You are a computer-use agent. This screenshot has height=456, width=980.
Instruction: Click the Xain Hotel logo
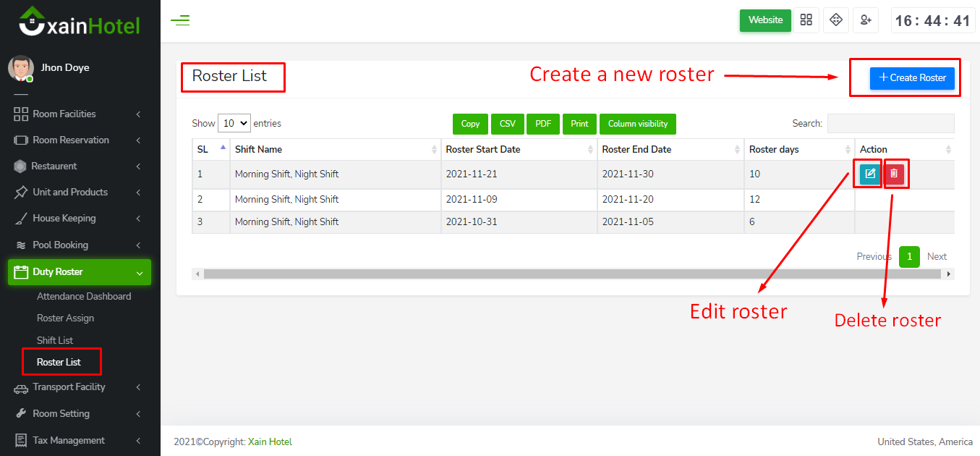click(x=80, y=23)
